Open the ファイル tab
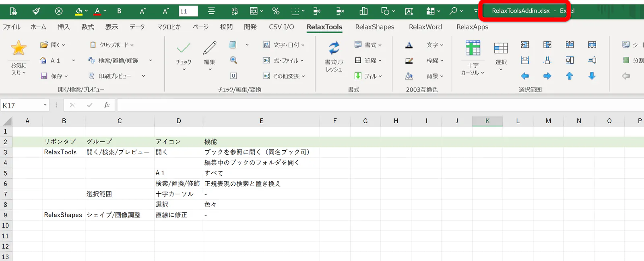The height and width of the screenshot is (261, 644). [x=11, y=27]
